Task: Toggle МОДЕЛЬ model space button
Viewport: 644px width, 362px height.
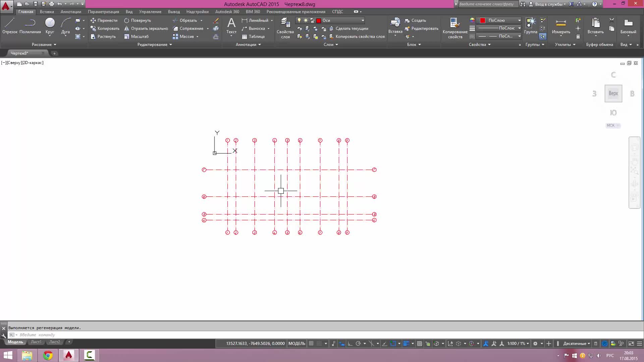Action: click(x=297, y=344)
